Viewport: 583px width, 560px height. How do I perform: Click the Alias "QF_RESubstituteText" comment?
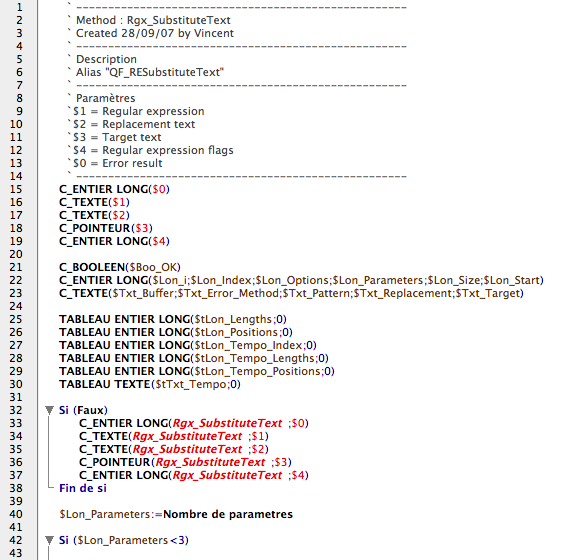[x=150, y=72]
